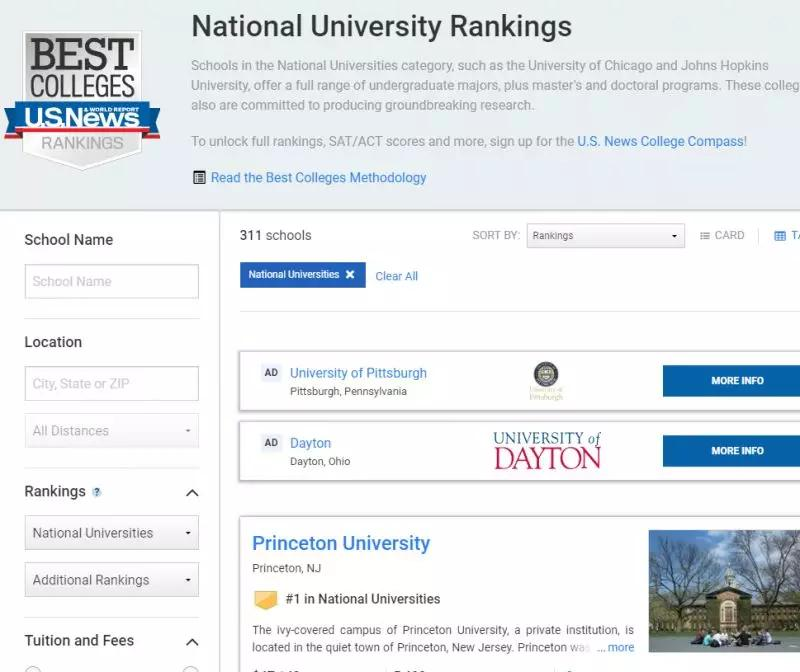The image size is (800, 672).
Task: Click the Location section heading
Action: pyautogui.click(x=53, y=342)
